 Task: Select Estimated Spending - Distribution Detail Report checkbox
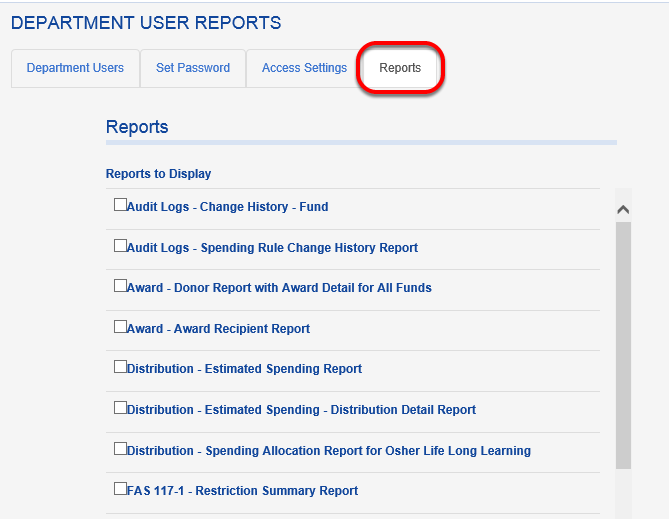coord(120,408)
